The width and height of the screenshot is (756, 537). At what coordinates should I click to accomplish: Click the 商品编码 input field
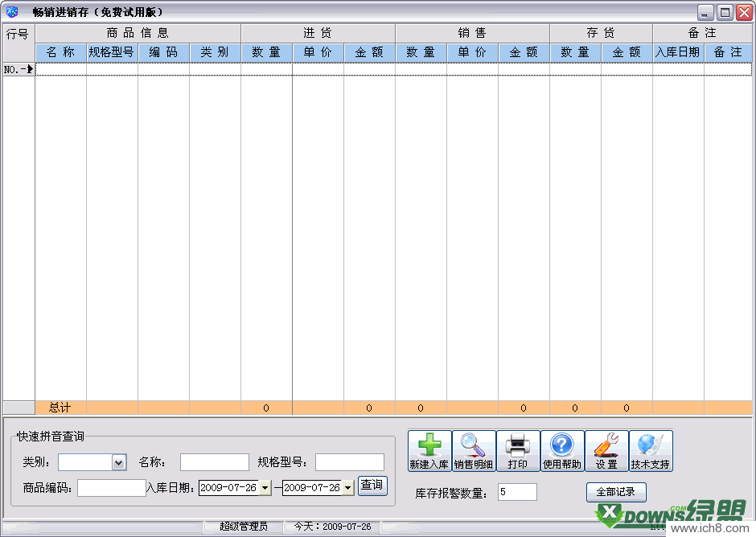point(111,488)
